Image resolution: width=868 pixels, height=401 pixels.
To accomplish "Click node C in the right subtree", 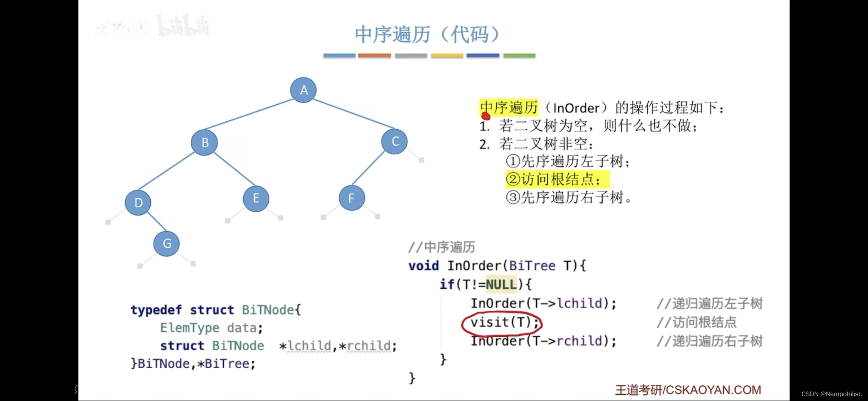I will [396, 141].
